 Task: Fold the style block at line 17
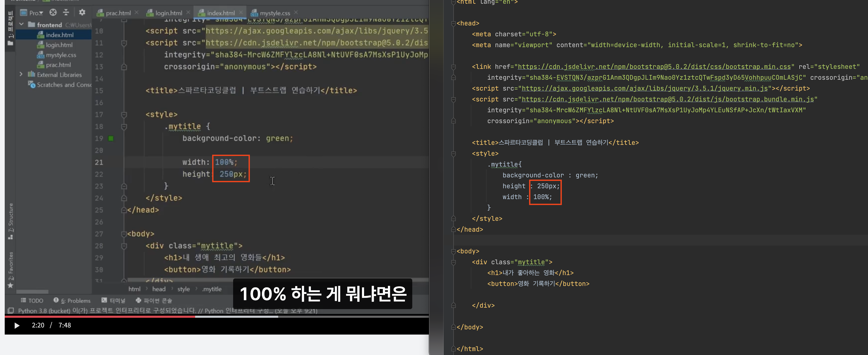[124, 115]
